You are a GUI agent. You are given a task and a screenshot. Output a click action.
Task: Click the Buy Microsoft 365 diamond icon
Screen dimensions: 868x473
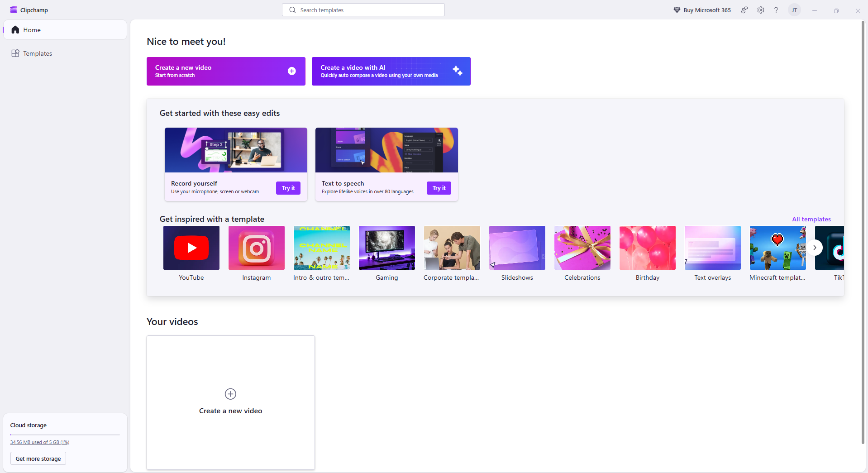pos(677,10)
